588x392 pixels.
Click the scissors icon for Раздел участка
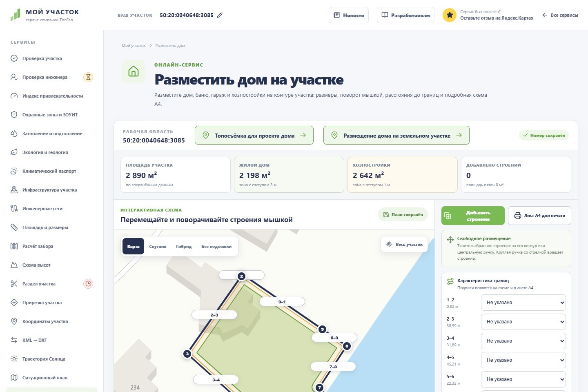click(x=14, y=284)
